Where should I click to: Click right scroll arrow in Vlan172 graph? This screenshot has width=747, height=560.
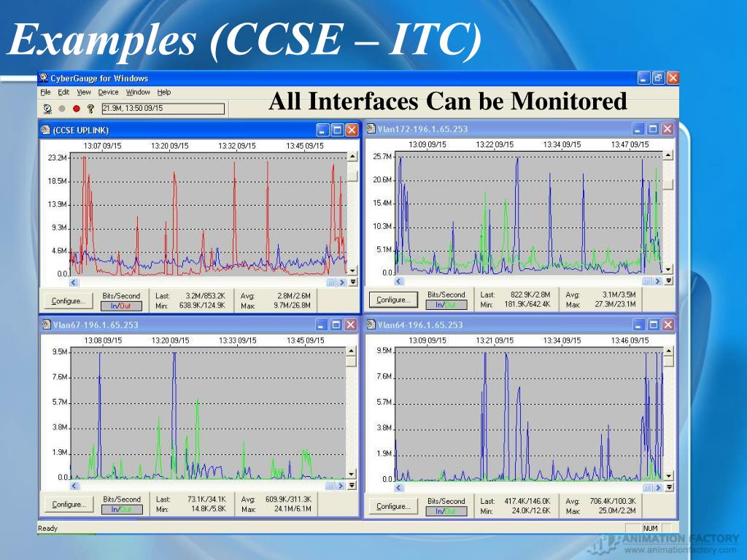click(x=657, y=281)
